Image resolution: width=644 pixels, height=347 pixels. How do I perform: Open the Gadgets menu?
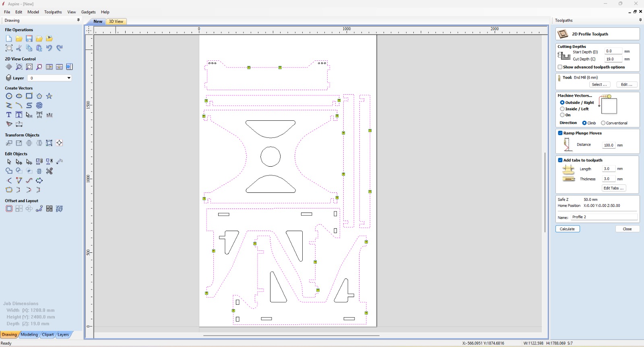tap(89, 12)
